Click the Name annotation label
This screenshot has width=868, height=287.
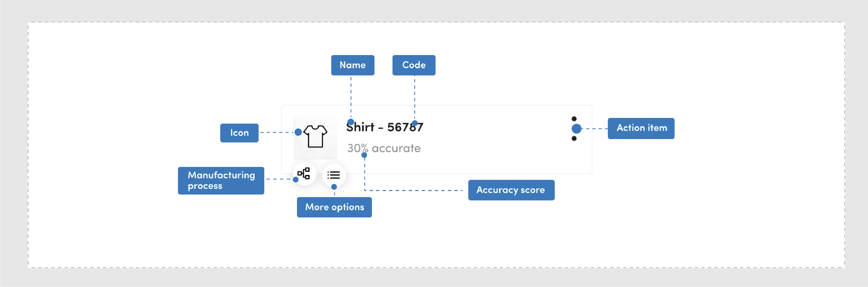352,65
